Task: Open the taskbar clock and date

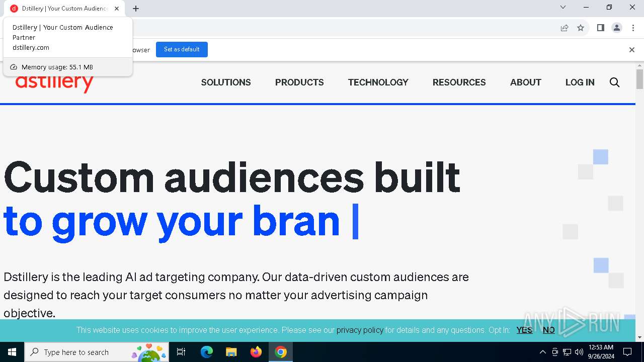Action: click(601, 352)
